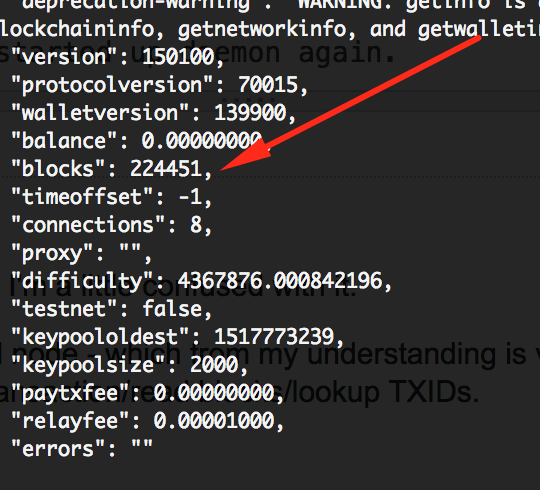This screenshot has width=540, height=490.
Task: Click the "keypoolsize" key text
Action: pos(88,366)
